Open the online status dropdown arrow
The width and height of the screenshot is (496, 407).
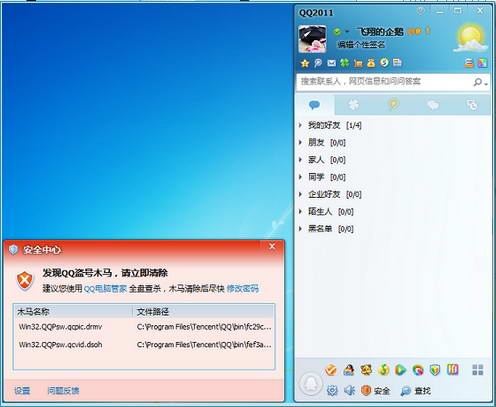pos(347,32)
